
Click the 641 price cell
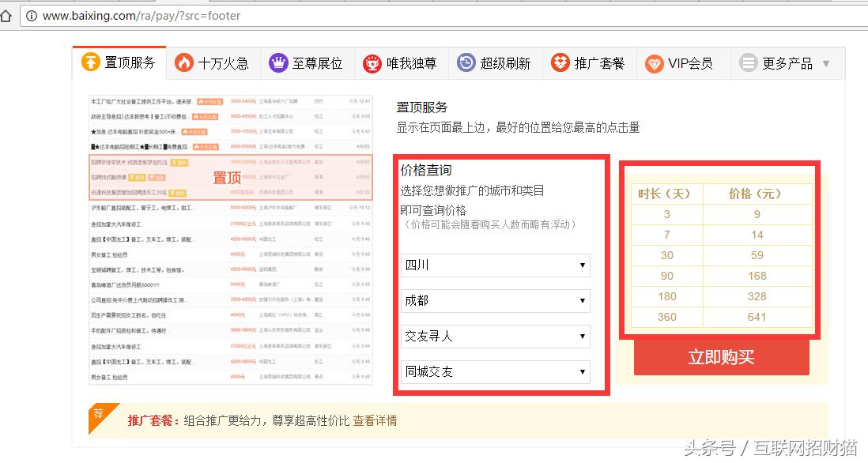[x=757, y=317]
